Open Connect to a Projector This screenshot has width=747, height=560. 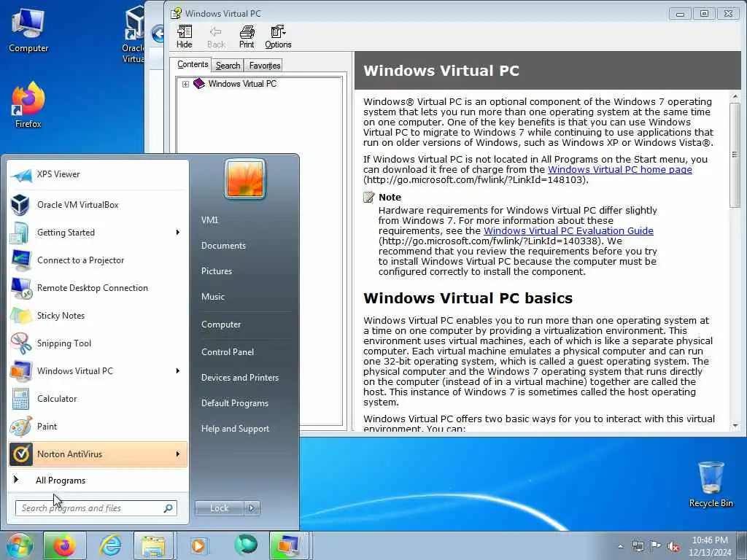[98, 260]
